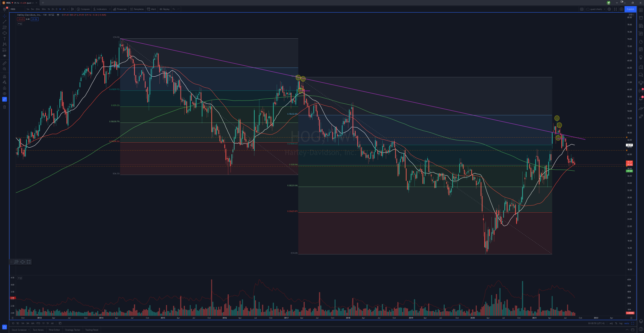Open chart settings gear
The image size is (644, 333).
tap(609, 9)
